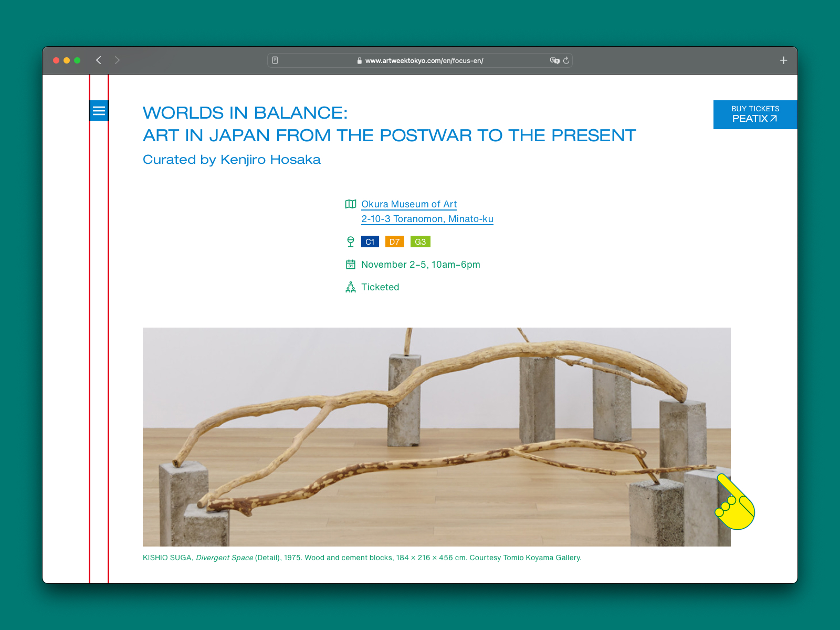Translate the page with the translate icon
The height and width of the screenshot is (630, 840).
click(554, 60)
